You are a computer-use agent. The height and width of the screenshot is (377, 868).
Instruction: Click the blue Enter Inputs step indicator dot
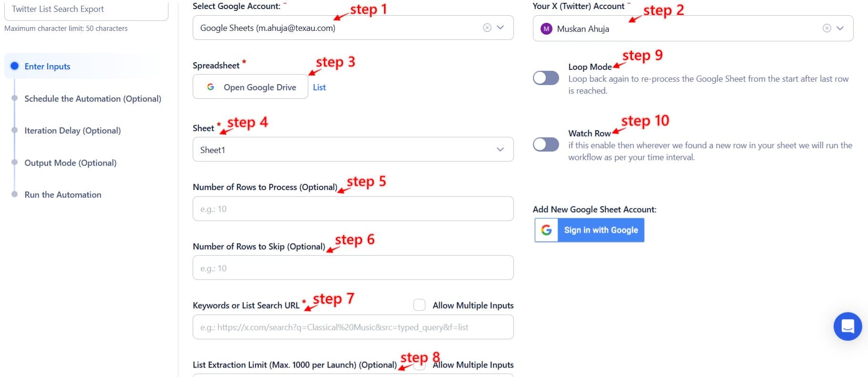coord(15,66)
